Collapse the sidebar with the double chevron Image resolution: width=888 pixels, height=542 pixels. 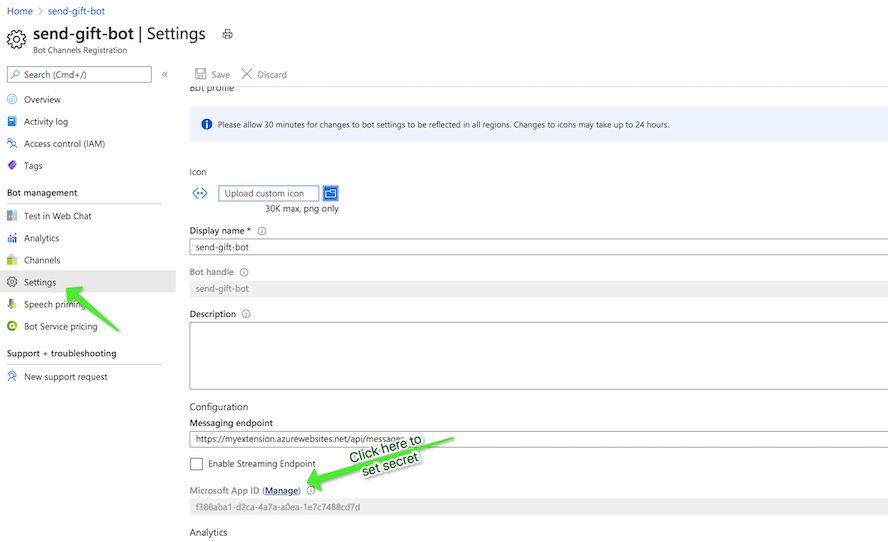(165, 74)
